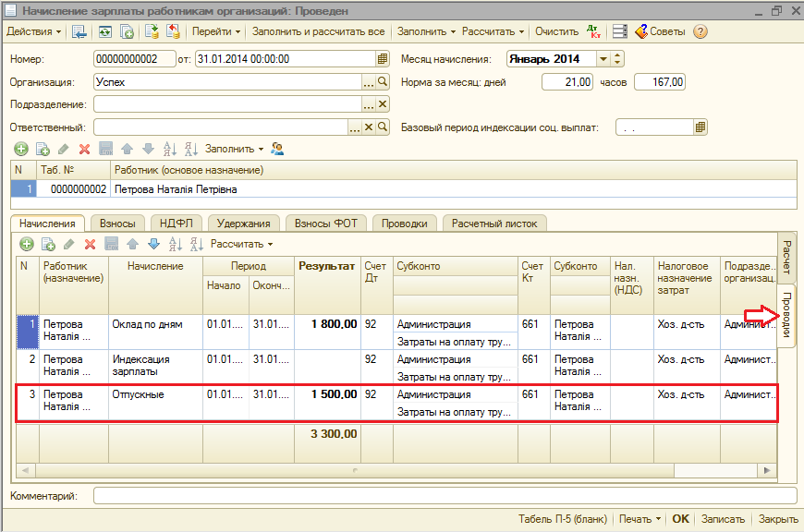Click the Очистить button
Viewport: 804px width, 532px height.
click(x=557, y=31)
